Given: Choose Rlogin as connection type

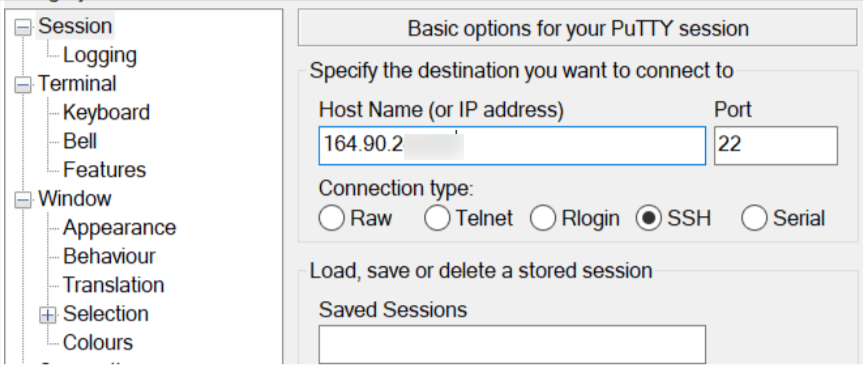Looking at the screenshot, I should pyautogui.click(x=543, y=218).
